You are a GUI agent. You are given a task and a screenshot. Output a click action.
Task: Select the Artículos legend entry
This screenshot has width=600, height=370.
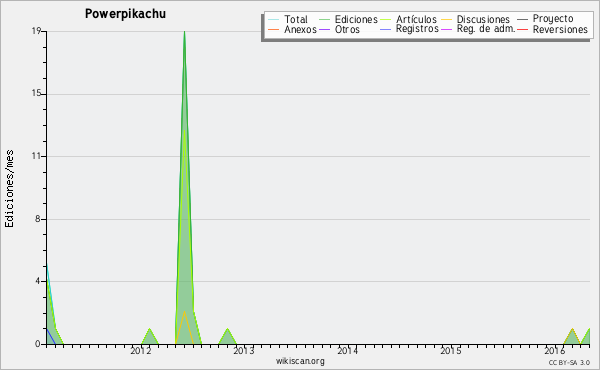click(408, 19)
